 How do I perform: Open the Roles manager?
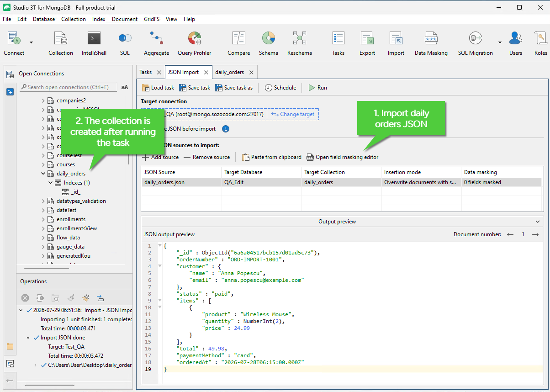click(x=541, y=43)
